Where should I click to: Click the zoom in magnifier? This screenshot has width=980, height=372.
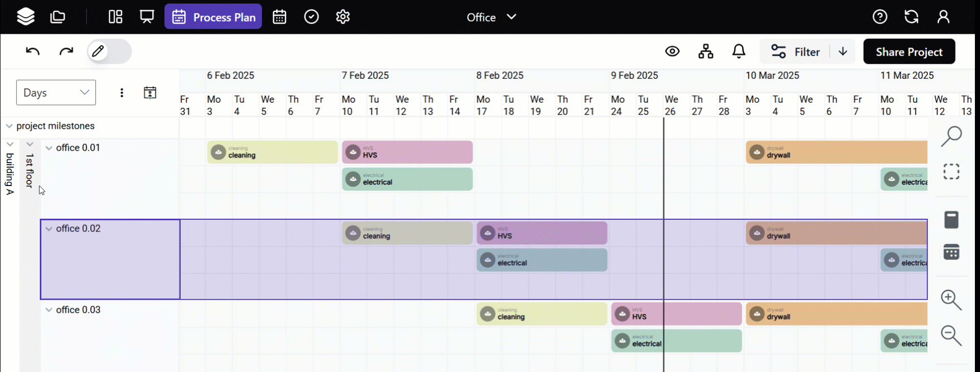tap(951, 300)
